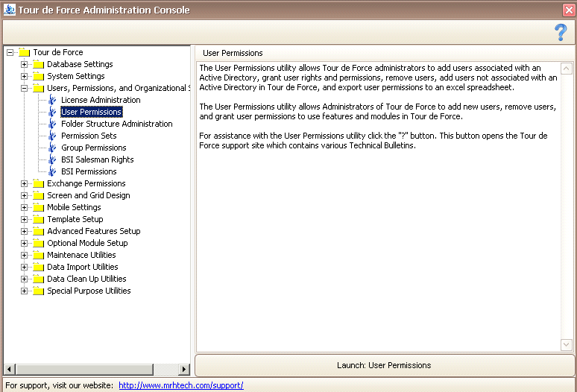The image size is (577, 392).
Task: Expand the Mobile Settings node
Action: tap(25, 207)
